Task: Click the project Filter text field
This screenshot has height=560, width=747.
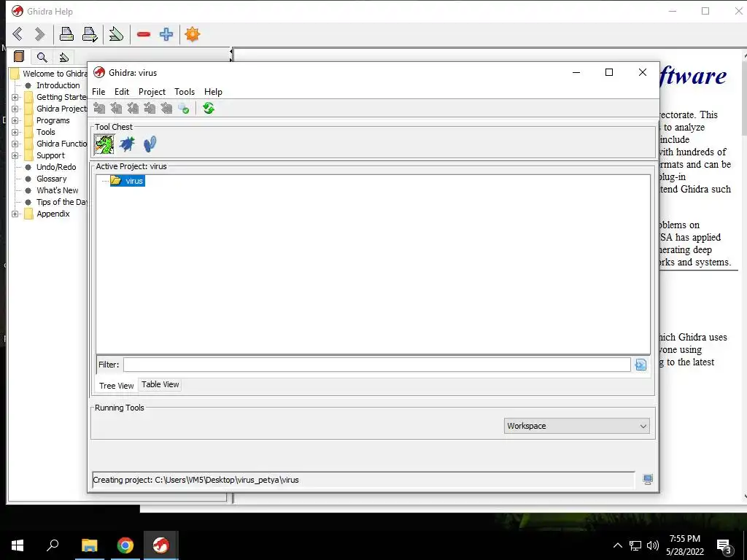Action: [377, 365]
